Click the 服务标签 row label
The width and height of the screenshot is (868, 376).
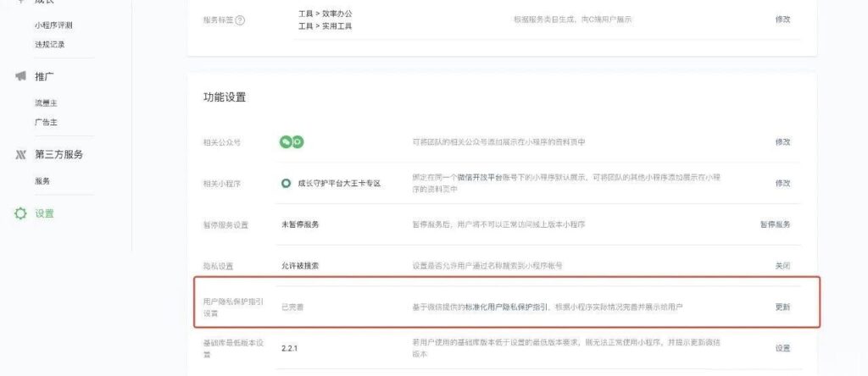click(218, 20)
